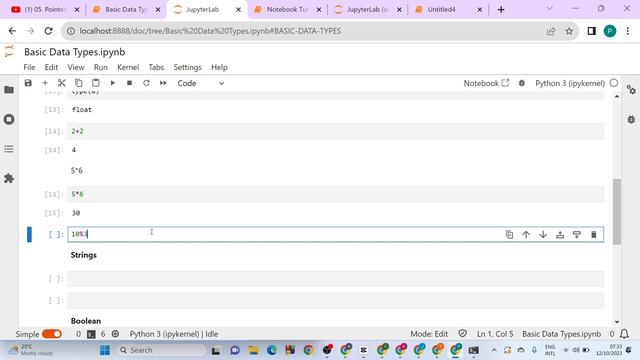Click the kernel status circle indicator

click(614, 83)
